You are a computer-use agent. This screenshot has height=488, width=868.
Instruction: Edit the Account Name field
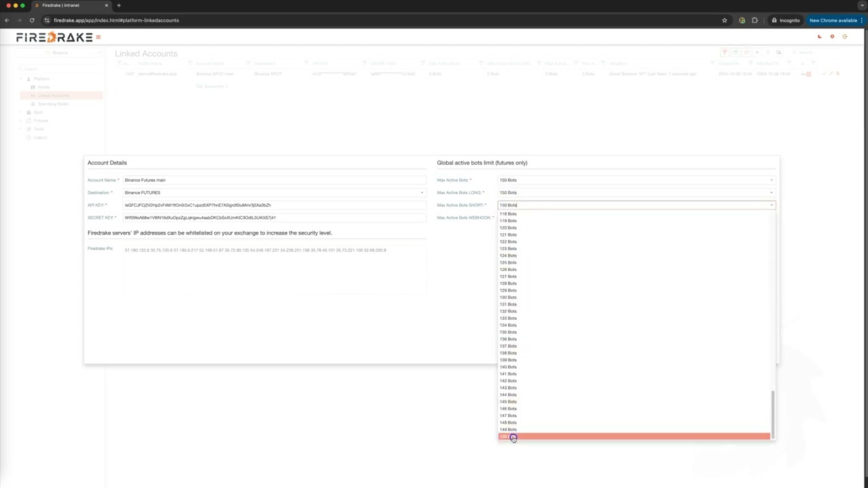(274, 180)
